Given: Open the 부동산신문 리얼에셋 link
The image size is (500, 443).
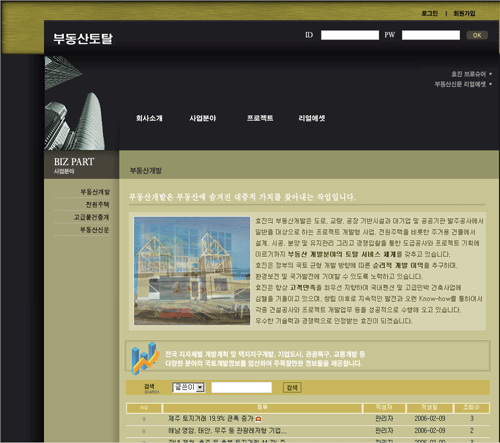Looking at the screenshot, I should pyautogui.click(x=460, y=84).
